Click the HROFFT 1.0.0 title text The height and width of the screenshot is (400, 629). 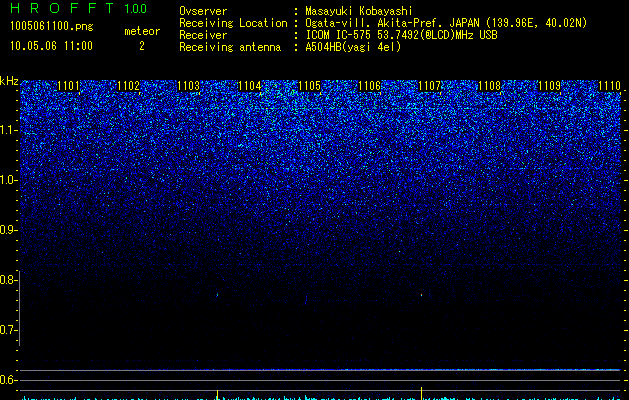[78, 8]
